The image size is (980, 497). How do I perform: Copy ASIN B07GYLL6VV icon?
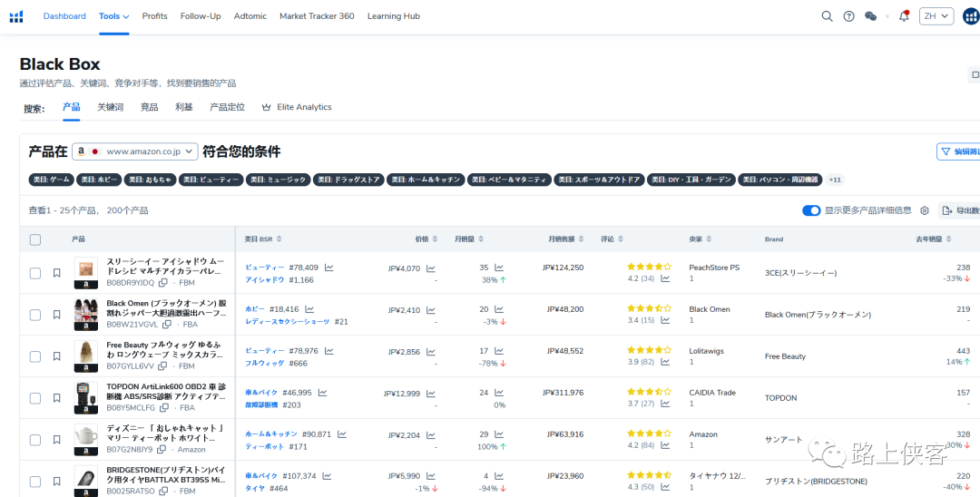point(162,365)
